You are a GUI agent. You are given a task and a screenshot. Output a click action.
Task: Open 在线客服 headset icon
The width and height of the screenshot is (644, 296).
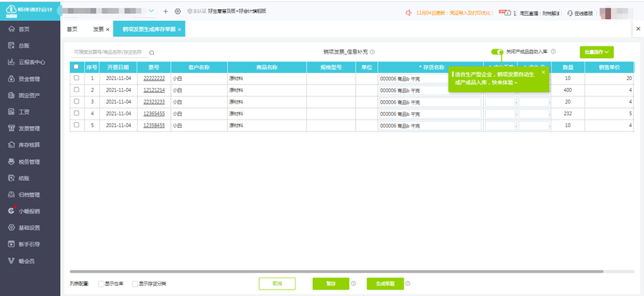pyautogui.click(x=570, y=13)
